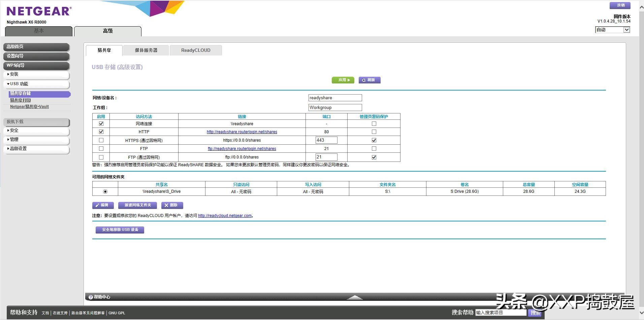644x320 pixels.
Task: Open 文档 footer link
Action: point(45,313)
